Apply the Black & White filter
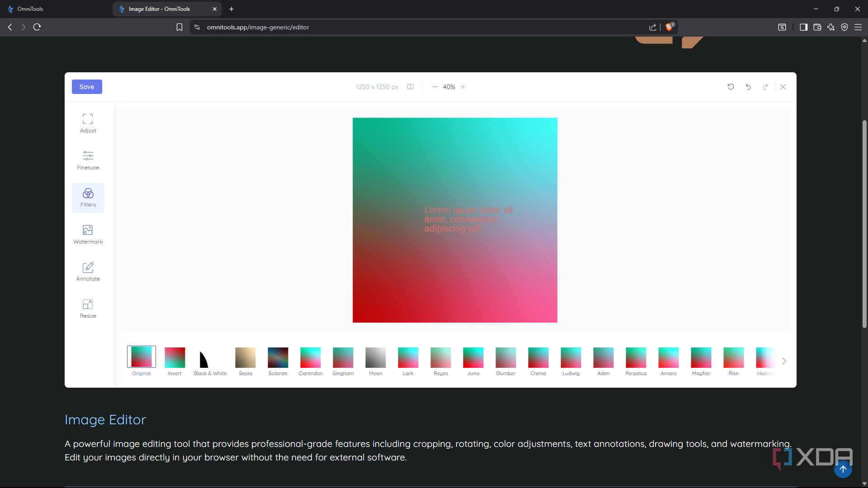This screenshot has height=488, width=868. [210, 361]
